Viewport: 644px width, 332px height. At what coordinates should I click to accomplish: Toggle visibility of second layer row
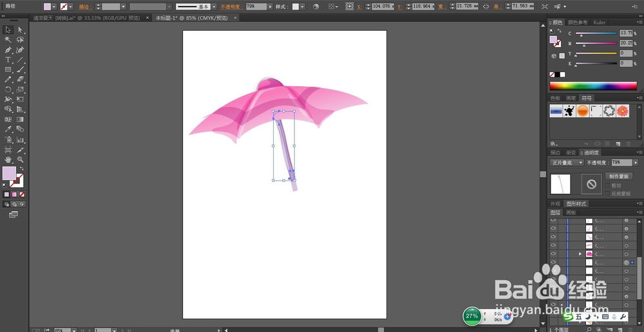[x=553, y=228]
